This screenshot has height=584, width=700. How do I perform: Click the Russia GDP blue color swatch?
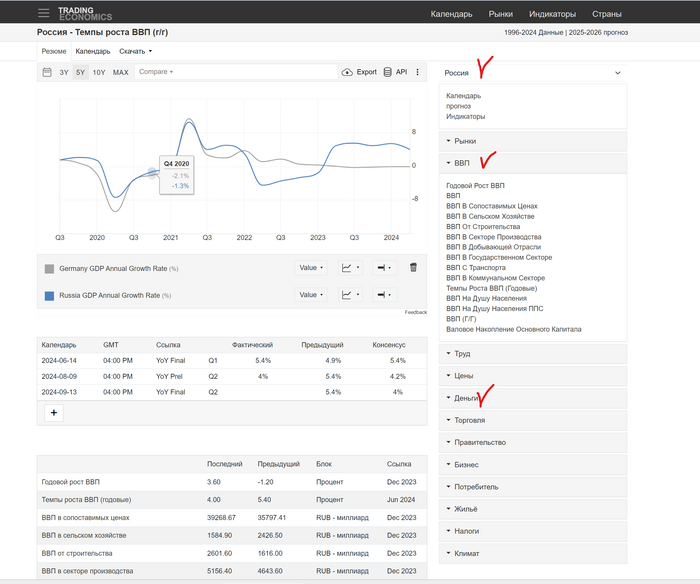pos(49,296)
